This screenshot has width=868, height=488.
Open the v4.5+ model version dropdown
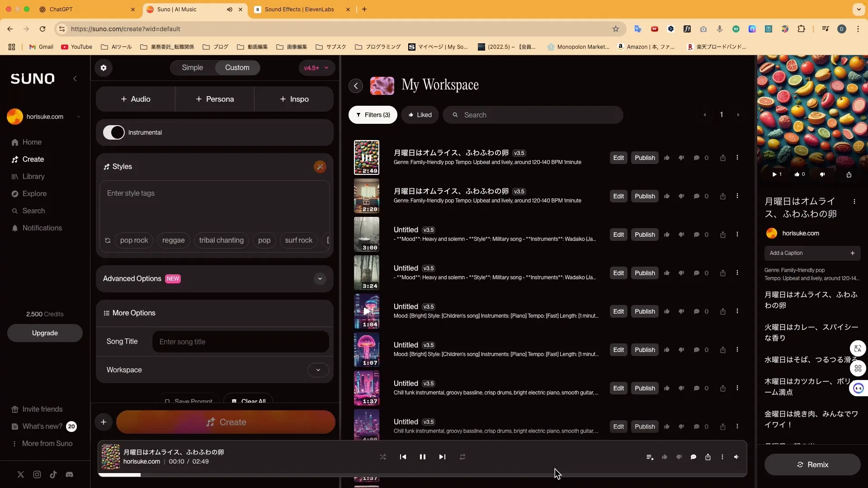[316, 68]
